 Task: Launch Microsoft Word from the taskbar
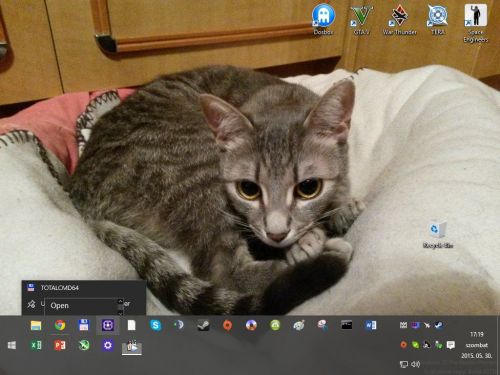371,325
